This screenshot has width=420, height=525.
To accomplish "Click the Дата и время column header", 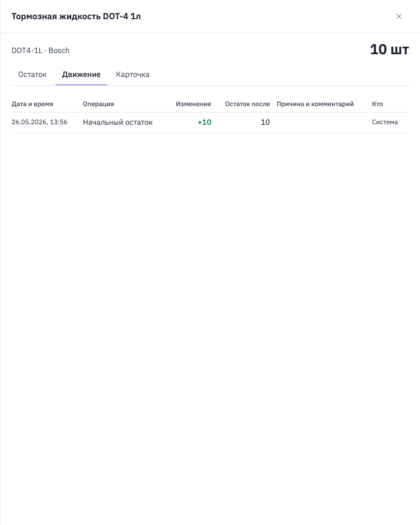I will (x=32, y=104).
